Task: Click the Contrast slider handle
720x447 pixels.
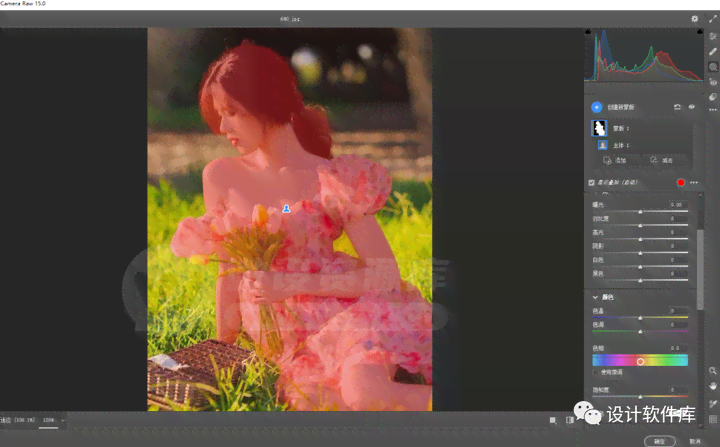Action: coord(640,225)
